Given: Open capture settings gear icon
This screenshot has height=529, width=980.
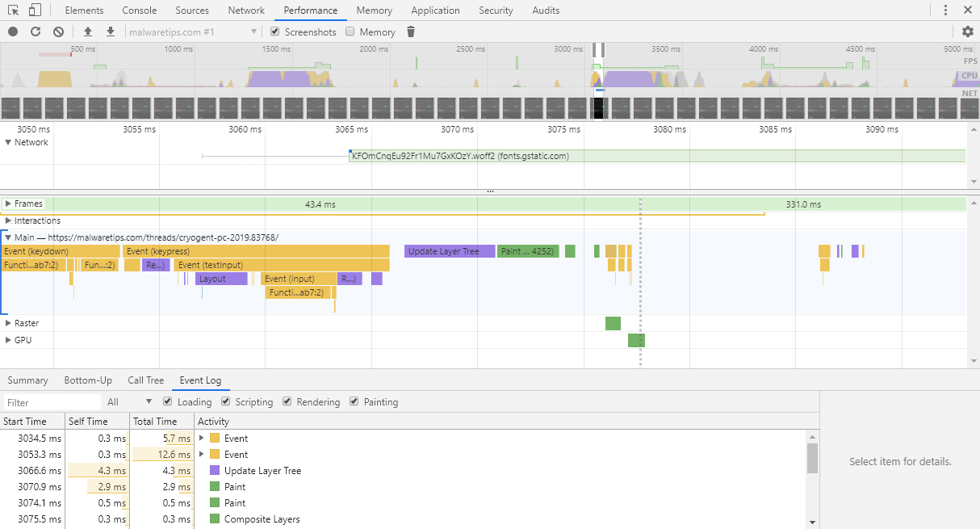Looking at the screenshot, I should click(968, 31).
